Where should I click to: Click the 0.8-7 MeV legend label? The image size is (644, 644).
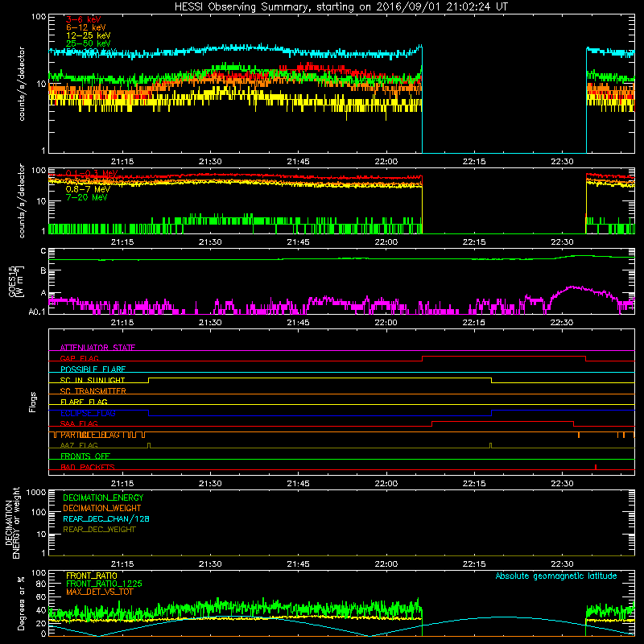pos(88,189)
